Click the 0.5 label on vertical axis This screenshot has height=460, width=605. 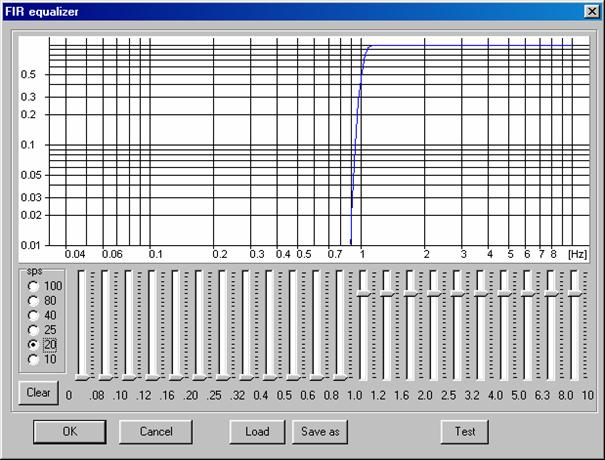(x=28, y=74)
